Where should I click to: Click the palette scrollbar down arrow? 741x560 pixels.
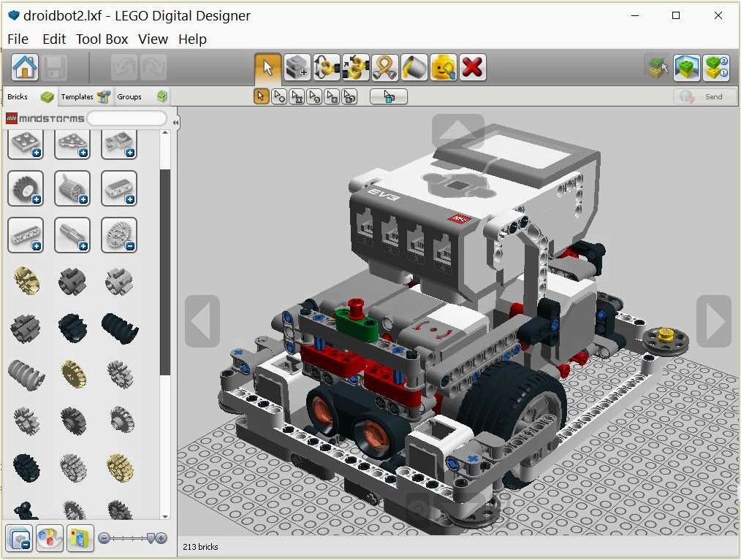click(165, 516)
